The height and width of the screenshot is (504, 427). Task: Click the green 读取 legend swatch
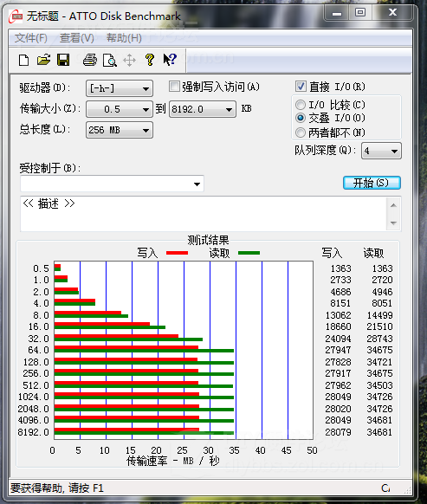coord(249,253)
